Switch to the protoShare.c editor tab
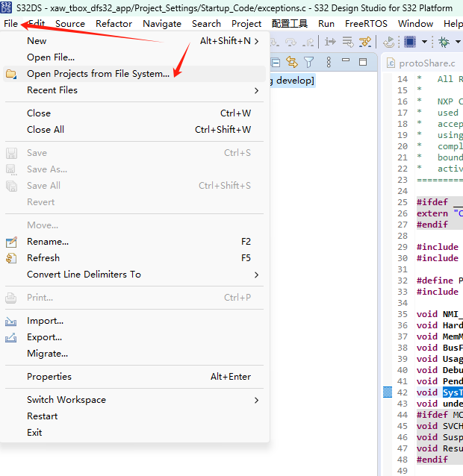Screen dimensions: 463x476 point(426,63)
